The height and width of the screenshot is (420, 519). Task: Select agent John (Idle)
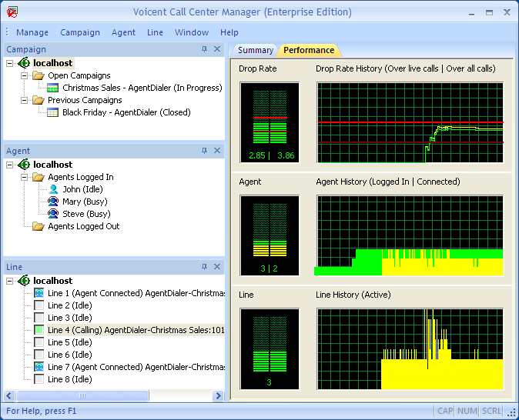pos(82,189)
